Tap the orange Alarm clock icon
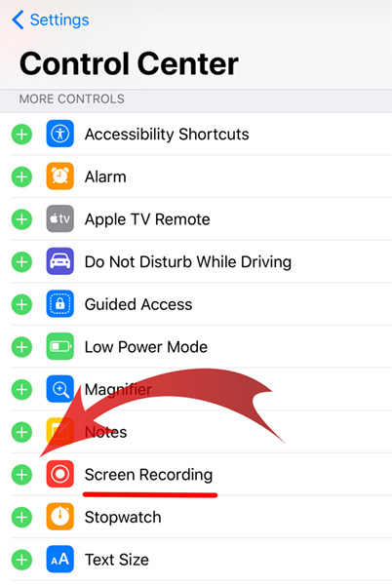This screenshot has height=585, width=392. tap(59, 176)
